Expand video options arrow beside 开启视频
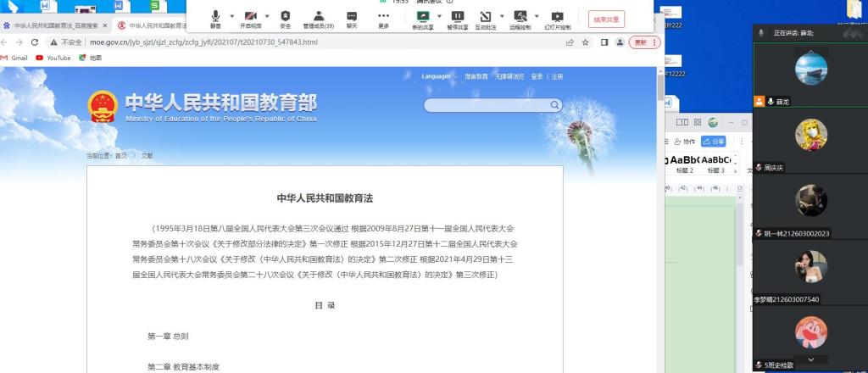The image size is (868, 373). click(x=267, y=16)
